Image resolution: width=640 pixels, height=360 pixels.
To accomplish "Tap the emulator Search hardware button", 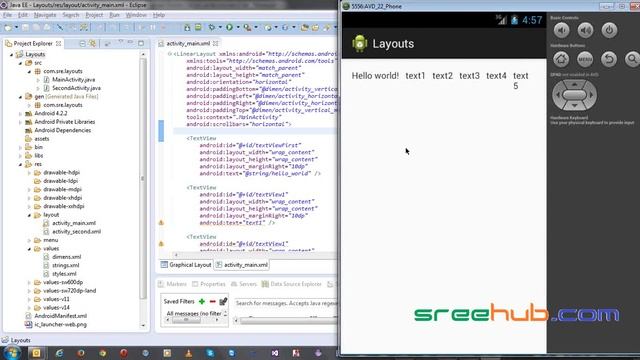I will pos(632,59).
